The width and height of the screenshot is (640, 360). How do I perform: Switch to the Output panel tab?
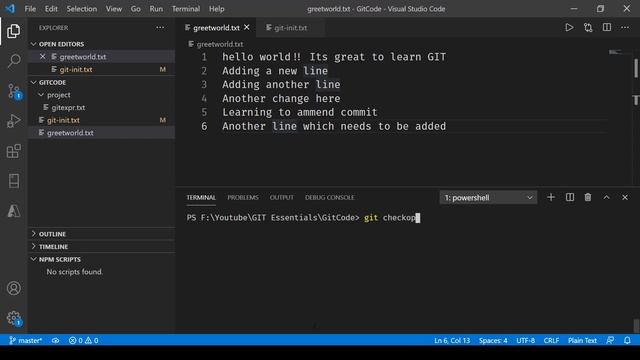(281, 198)
